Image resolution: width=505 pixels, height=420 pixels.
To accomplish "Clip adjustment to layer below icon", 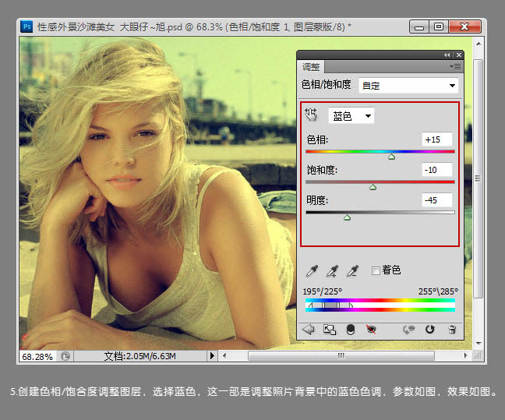I will [350, 330].
